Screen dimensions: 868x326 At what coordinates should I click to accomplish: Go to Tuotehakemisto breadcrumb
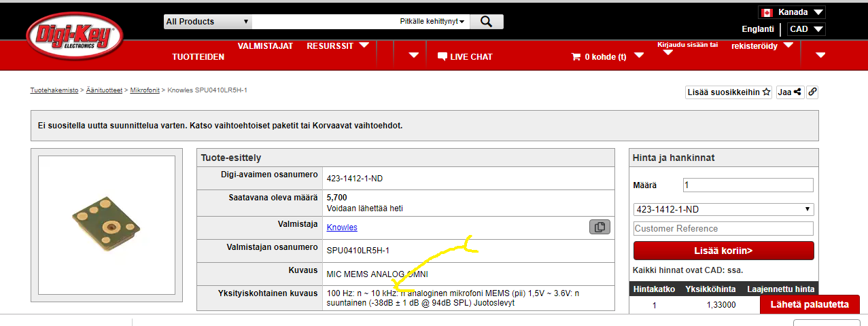54,90
